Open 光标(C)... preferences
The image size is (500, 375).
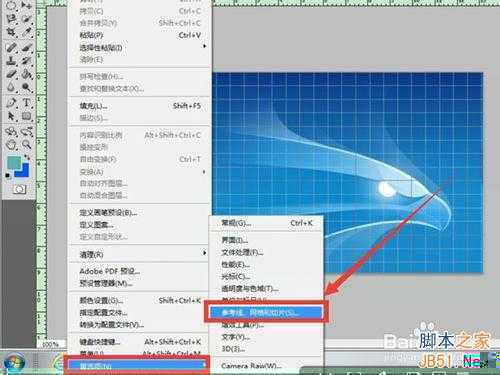(266, 277)
